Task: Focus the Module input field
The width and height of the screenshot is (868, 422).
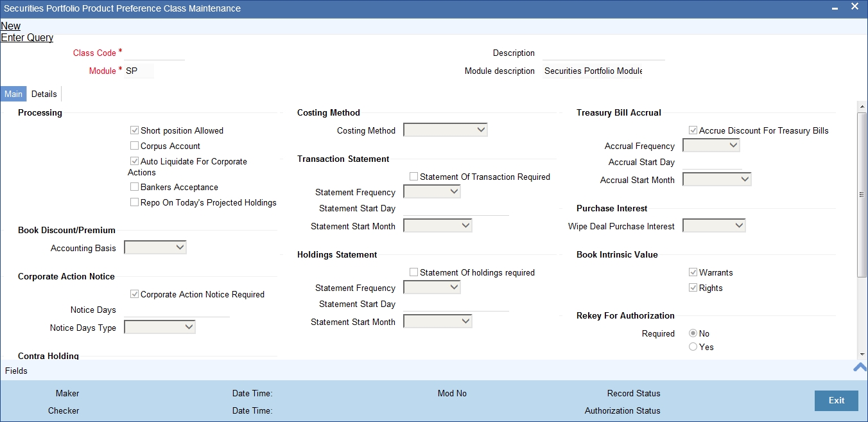Action: (139, 71)
